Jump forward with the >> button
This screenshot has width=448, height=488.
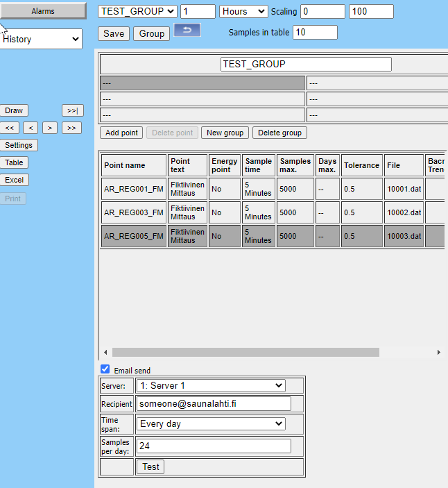point(71,128)
